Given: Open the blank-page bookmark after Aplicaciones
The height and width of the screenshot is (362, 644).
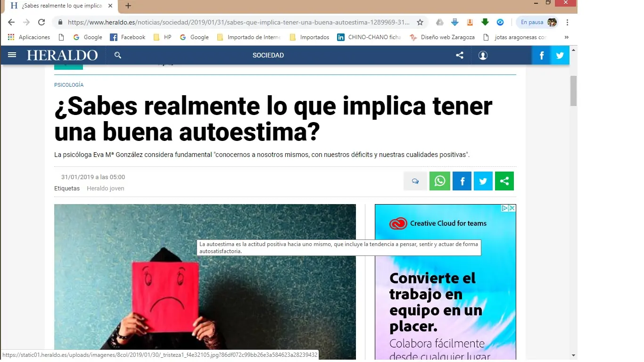Looking at the screenshot, I should tap(61, 37).
